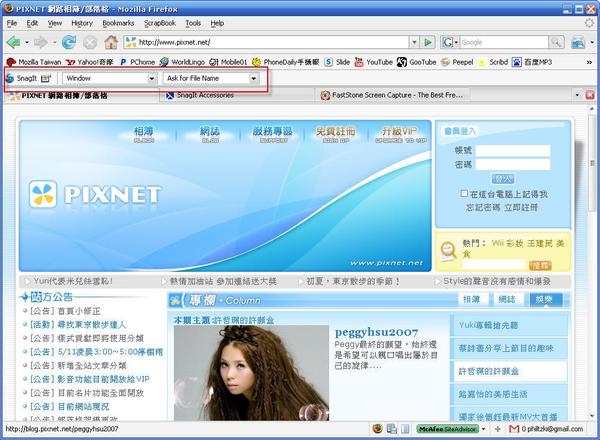This screenshot has height=440, width=600.
Task: Open the History menu
Action: click(82, 23)
